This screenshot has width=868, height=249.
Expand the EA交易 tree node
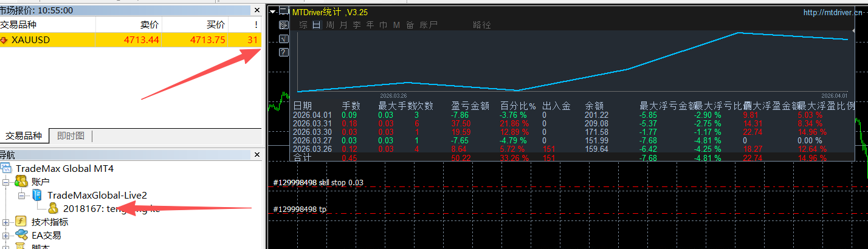point(6,235)
